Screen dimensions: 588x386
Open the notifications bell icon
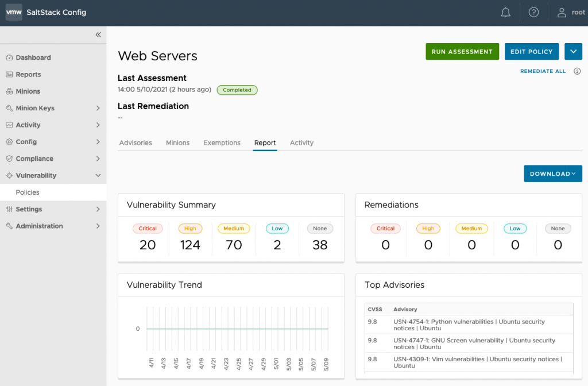(506, 13)
